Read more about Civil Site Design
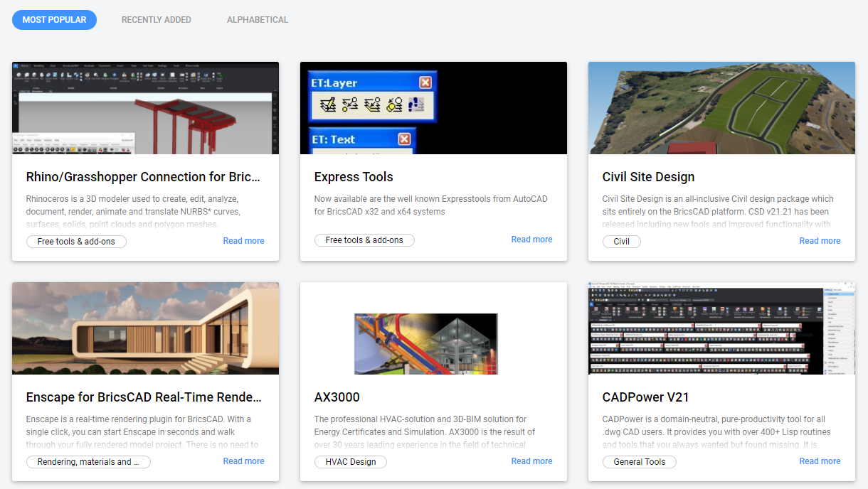The height and width of the screenshot is (489, 868). click(820, 241)
